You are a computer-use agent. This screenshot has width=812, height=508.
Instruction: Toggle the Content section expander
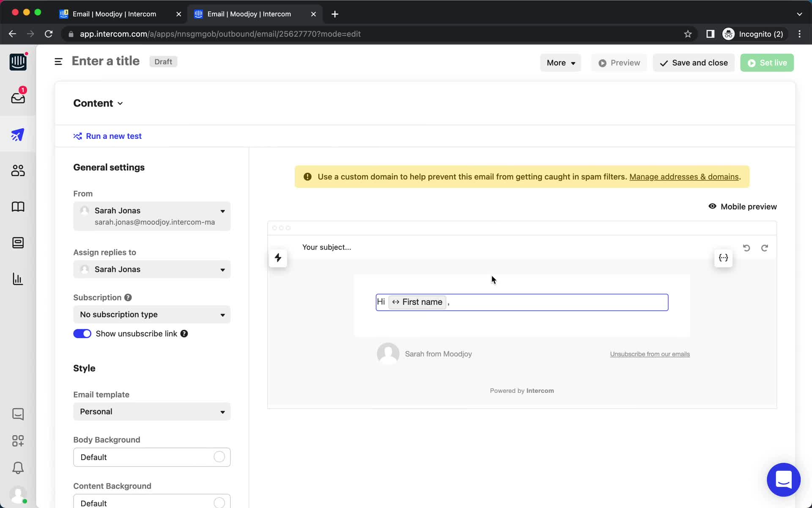[x=121, y=103]
